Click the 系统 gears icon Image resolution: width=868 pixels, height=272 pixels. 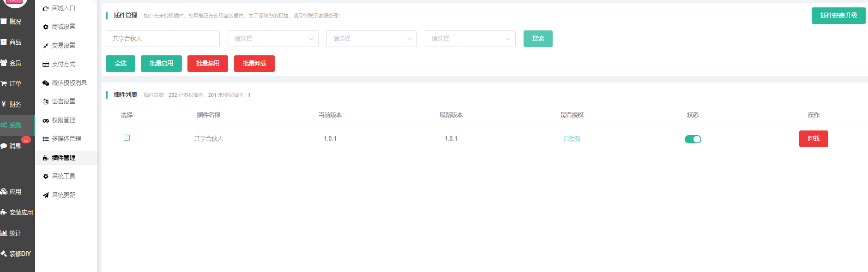pos(4,125)
